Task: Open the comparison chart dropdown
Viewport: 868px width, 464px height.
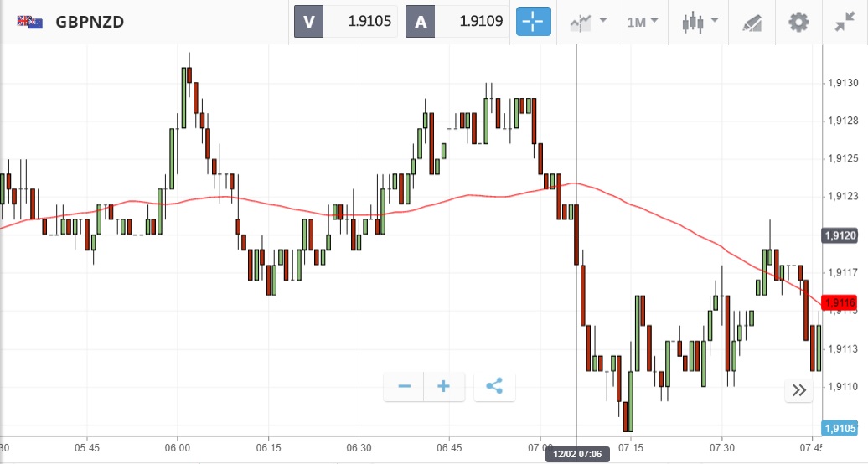Action: [588, 22]
